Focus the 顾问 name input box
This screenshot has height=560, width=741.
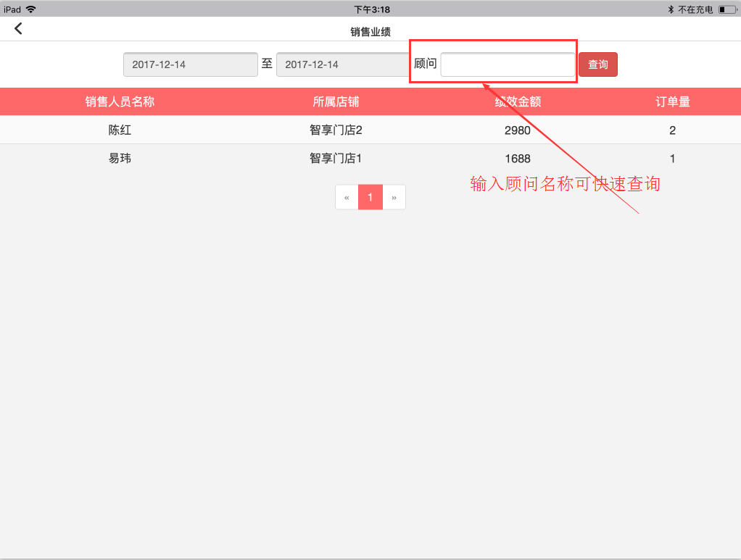[508, 64]
